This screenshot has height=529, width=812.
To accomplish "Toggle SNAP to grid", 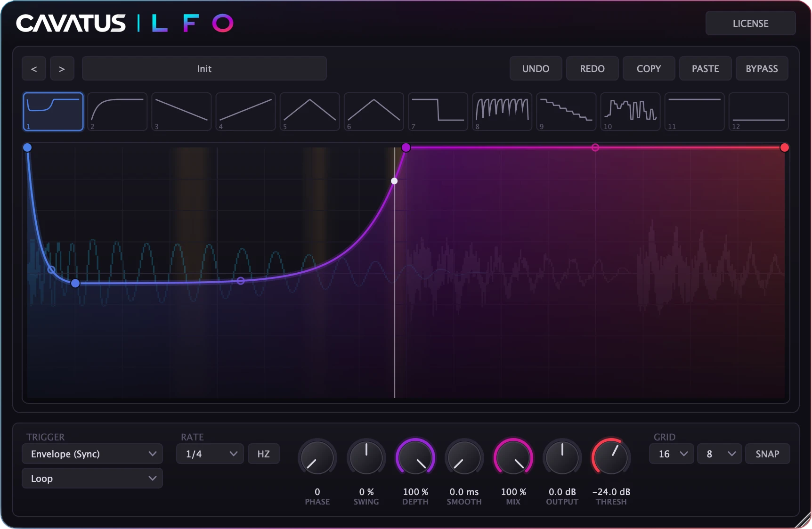I will pyautogui.click(x=767, y=454).
